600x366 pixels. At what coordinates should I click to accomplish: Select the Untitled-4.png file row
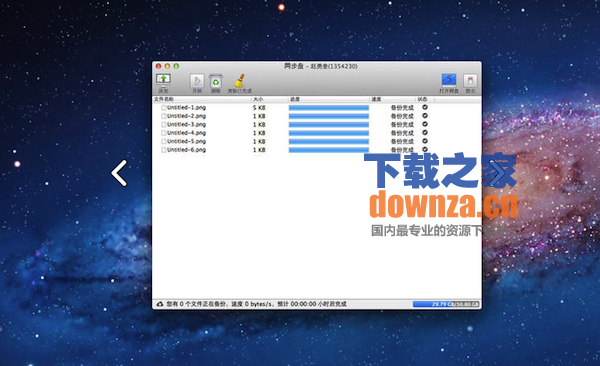[x=317, y=133]
